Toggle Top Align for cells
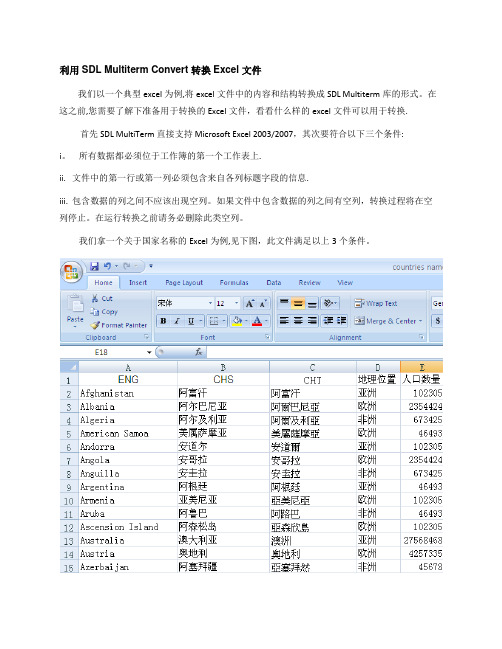 point(283,303)
